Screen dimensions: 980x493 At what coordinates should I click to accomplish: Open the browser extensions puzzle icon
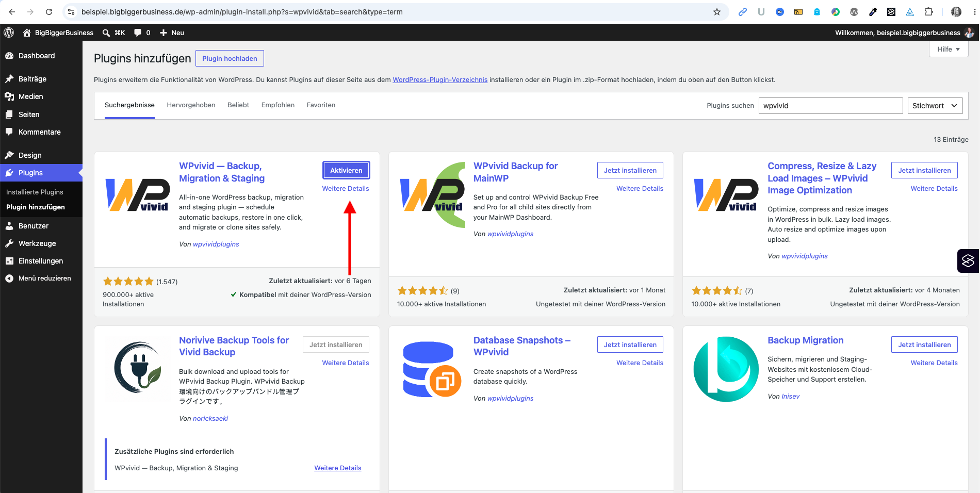(x=928, y=12)
